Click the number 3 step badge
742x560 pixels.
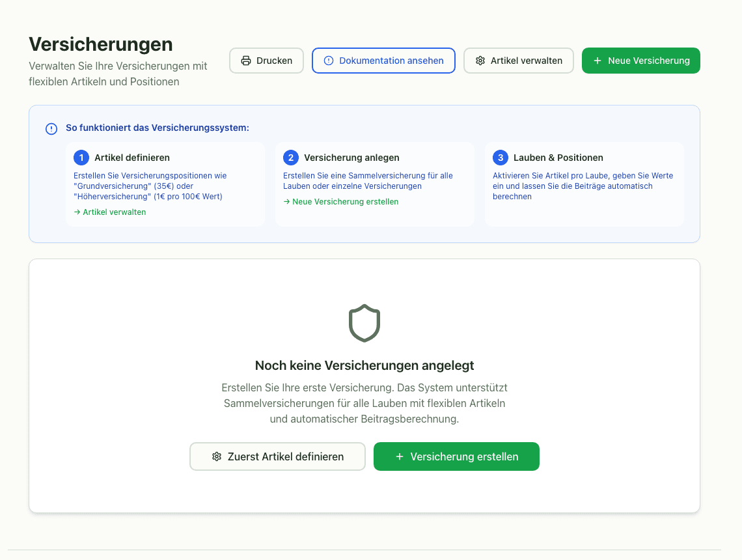500,158
